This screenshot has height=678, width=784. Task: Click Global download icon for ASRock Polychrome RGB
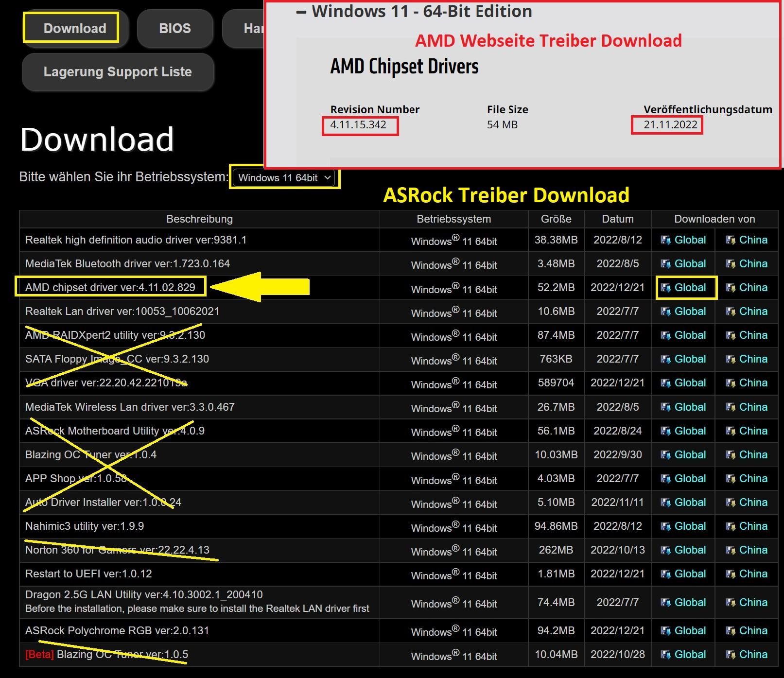(x=665, y=631)
